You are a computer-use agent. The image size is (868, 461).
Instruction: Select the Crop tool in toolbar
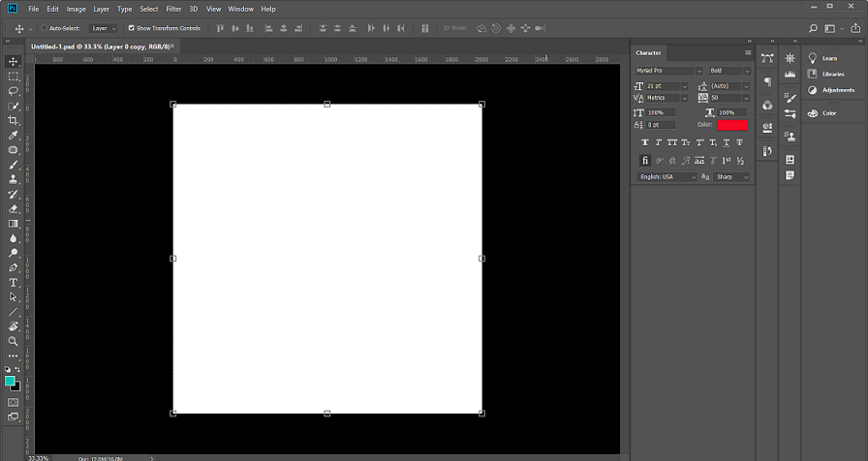pos(14,120)
